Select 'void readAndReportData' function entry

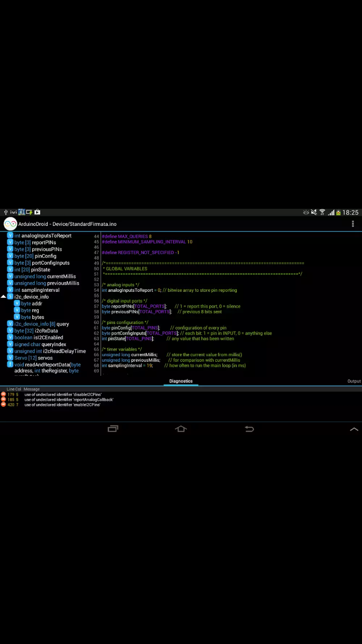click(x=47, y=368)
